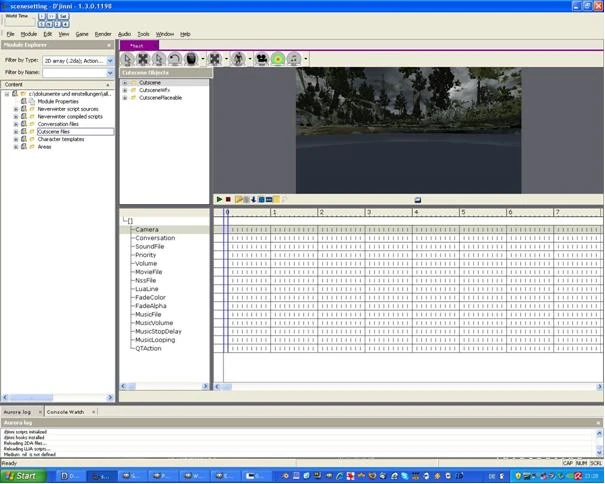This screenshot has width=605, height=484.
Task: Select the FadeColor track
Action: pos(150,298)
